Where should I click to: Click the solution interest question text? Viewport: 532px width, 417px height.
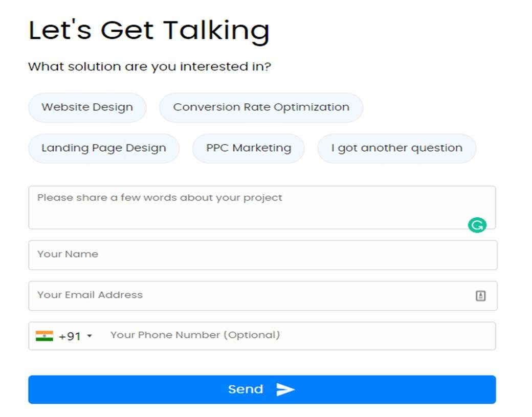pyautogui.click(x=149, y=66)
